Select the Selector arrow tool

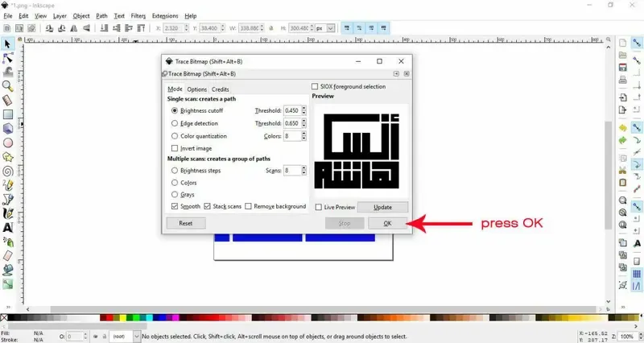point(8,43)
